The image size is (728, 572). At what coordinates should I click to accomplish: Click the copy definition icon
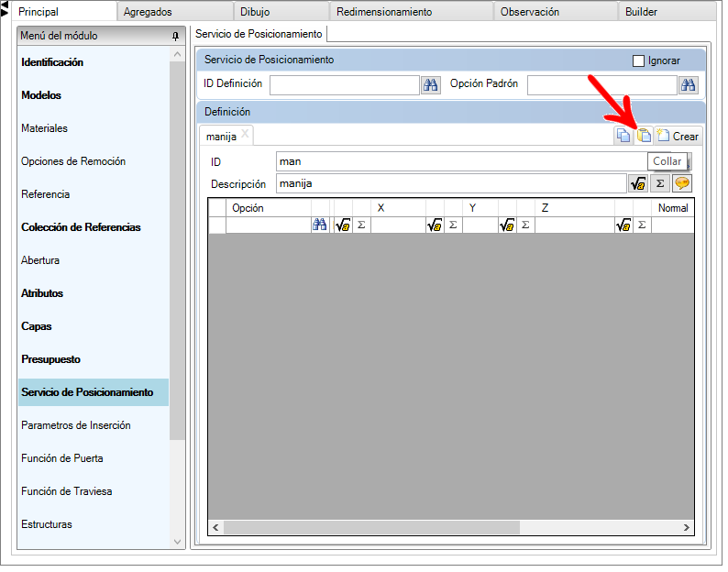(x=623, y=136)
